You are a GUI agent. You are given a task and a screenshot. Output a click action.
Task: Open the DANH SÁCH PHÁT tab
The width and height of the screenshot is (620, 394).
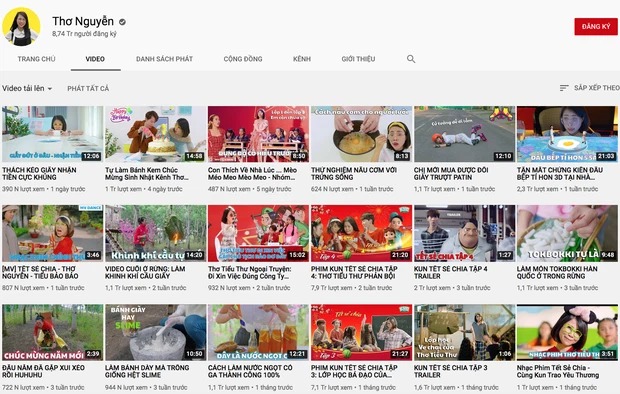click(164, 59)
